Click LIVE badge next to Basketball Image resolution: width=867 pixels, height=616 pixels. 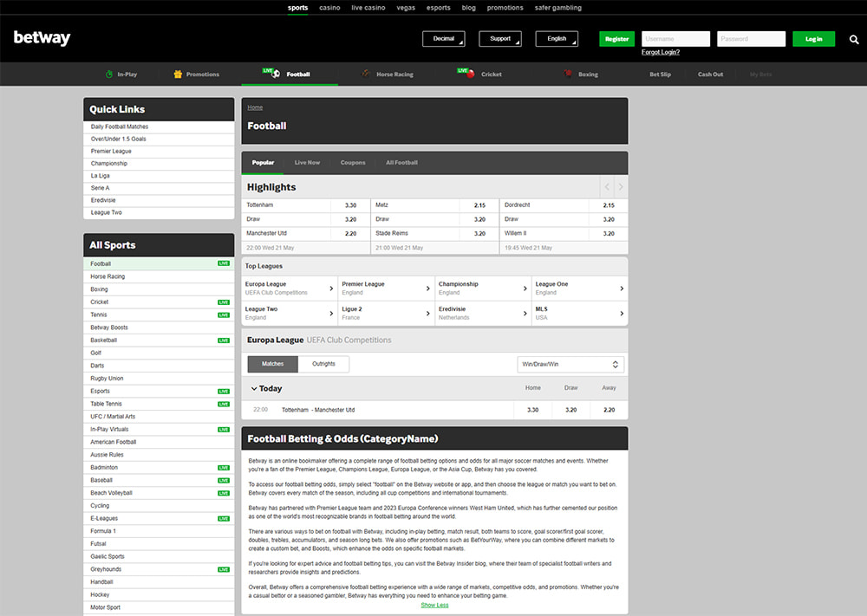pyautogui.click(x=224, y=340)
